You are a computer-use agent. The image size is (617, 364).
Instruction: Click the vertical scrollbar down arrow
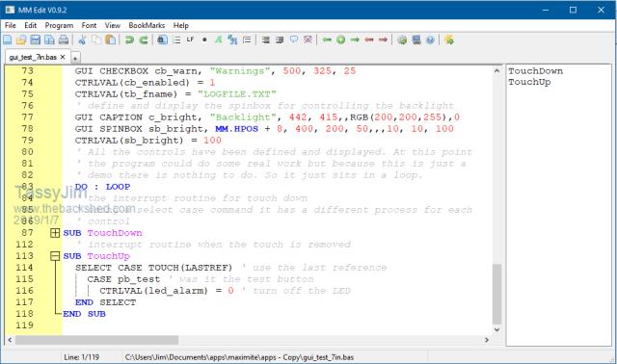(x=497, y=329)
